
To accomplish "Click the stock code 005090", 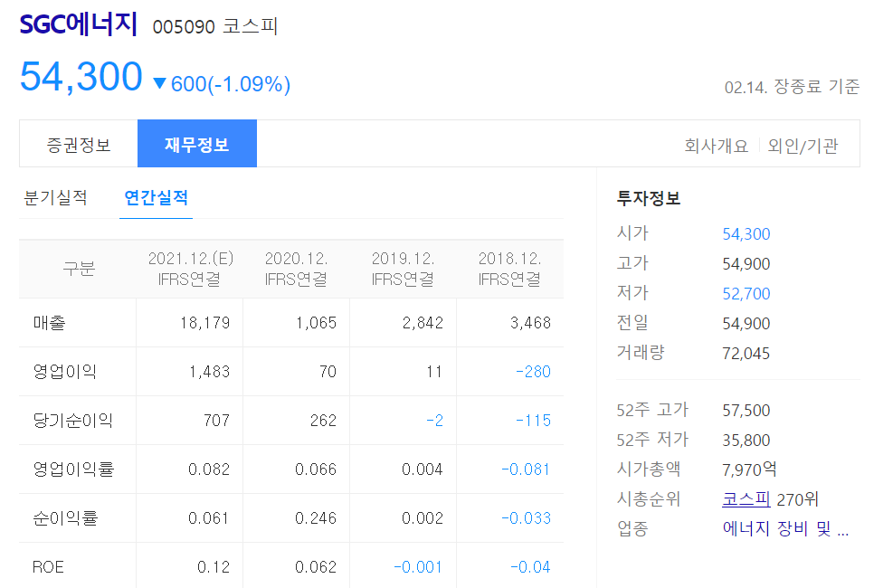I will (184, 27).
